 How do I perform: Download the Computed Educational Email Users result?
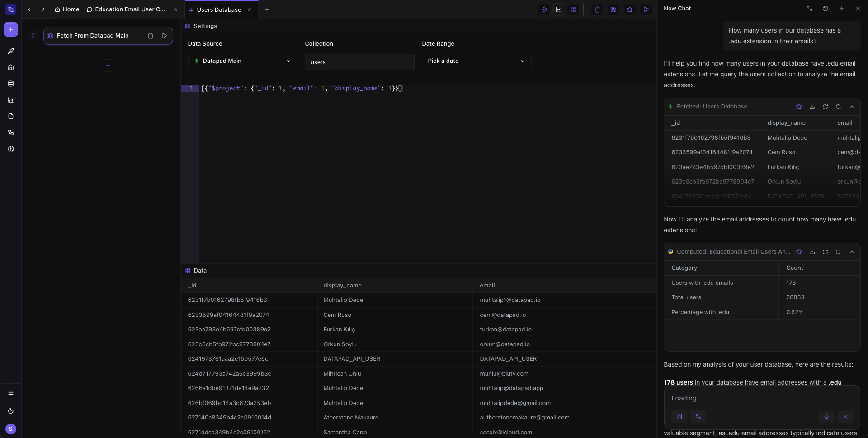(812, 252)
